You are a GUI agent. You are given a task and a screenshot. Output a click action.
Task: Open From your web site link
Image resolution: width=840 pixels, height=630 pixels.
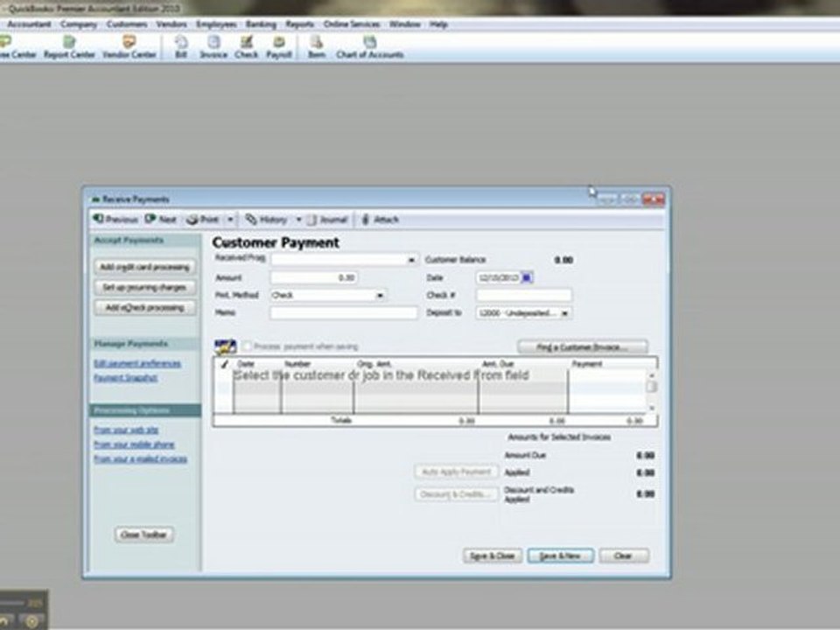coord(126,430)
